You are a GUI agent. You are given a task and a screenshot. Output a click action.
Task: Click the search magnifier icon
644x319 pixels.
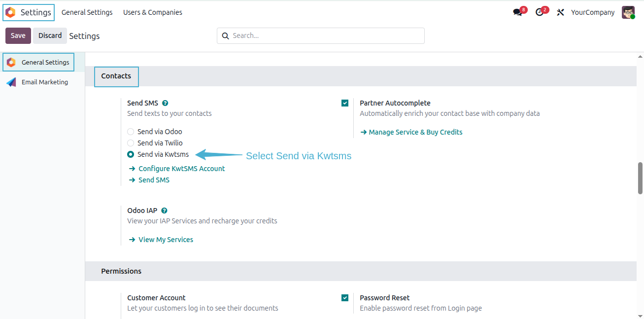(226, 35)
